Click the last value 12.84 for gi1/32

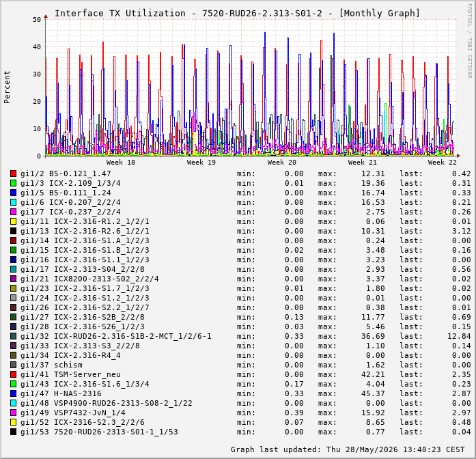pyautogui.click(x=459, y=336)
